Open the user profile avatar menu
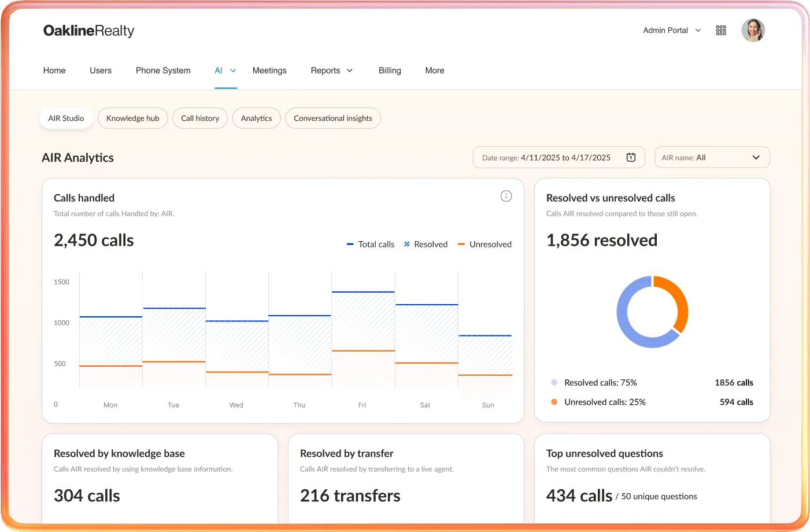The width and height of the screenshot is (810, 532). click(x=753, y=30)
